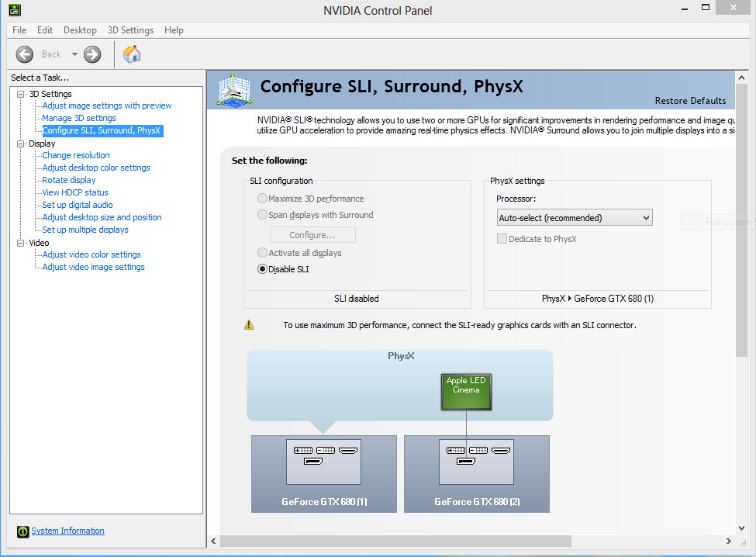Click the SLI disabled status text

pyautogui.click(x=357, y=299)
